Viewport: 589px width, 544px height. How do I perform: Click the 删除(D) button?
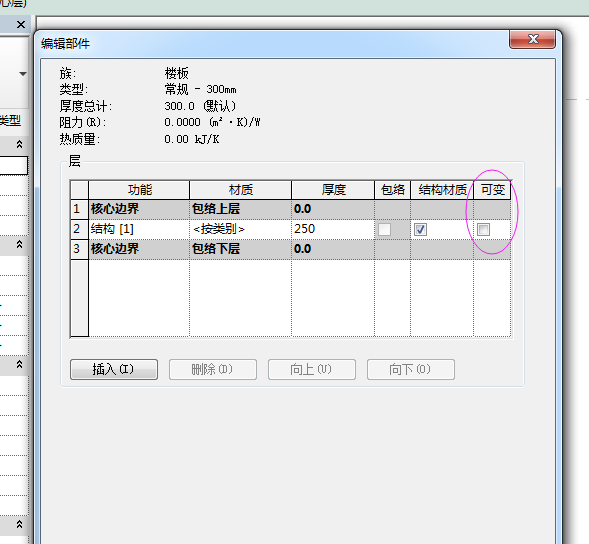(x=213, y=369)
